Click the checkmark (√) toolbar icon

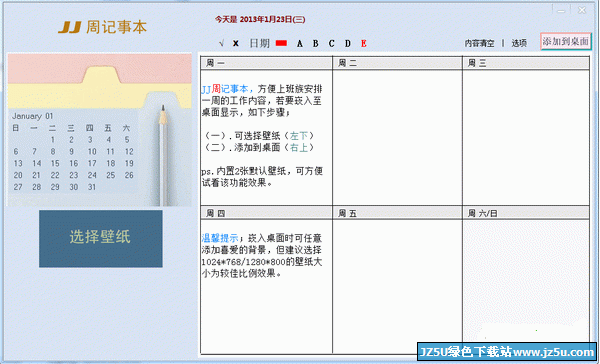(221, 43)
